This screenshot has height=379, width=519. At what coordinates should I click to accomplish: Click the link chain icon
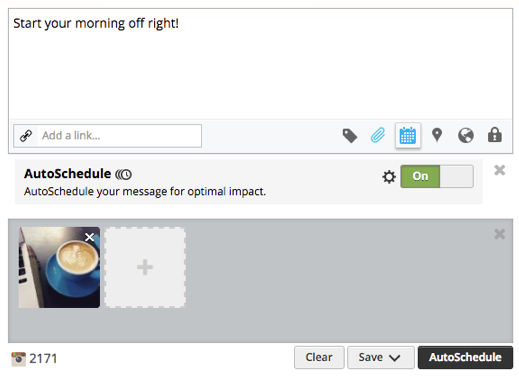pyautogui.click(x=26, y=136)
